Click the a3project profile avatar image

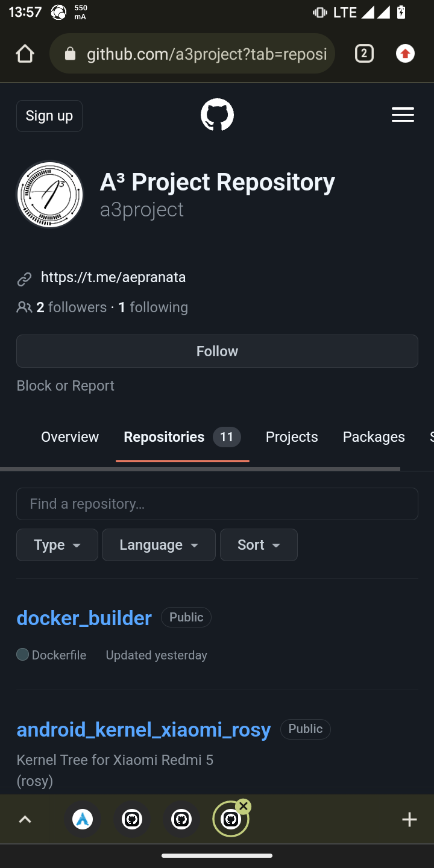(x=49, y=194)
